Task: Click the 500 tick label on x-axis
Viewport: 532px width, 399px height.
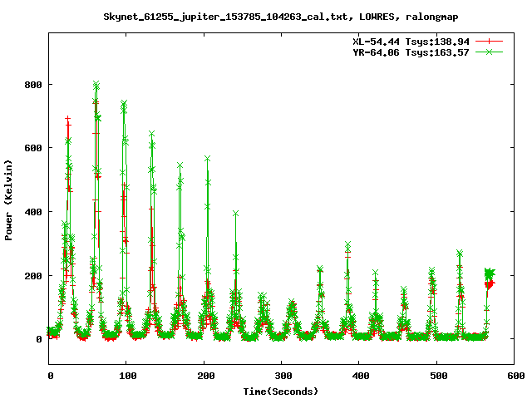Action: point(439,376)
